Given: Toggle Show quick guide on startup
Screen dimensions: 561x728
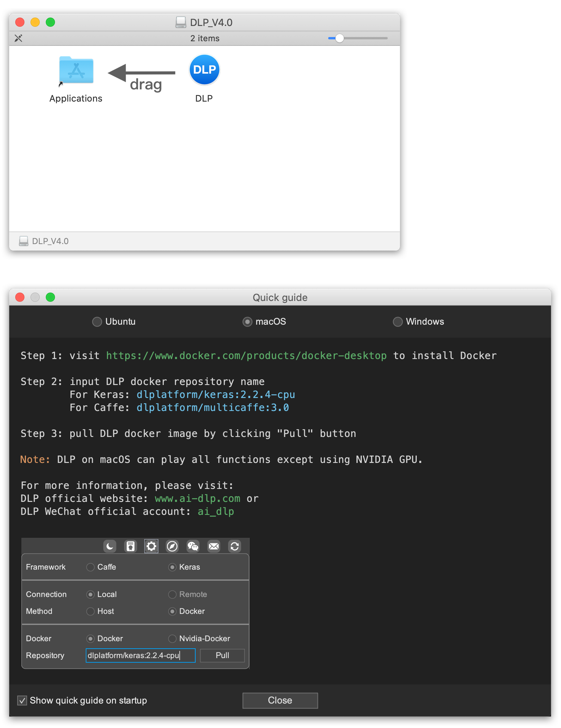Looking at the screenshot, I should point(22,700).
